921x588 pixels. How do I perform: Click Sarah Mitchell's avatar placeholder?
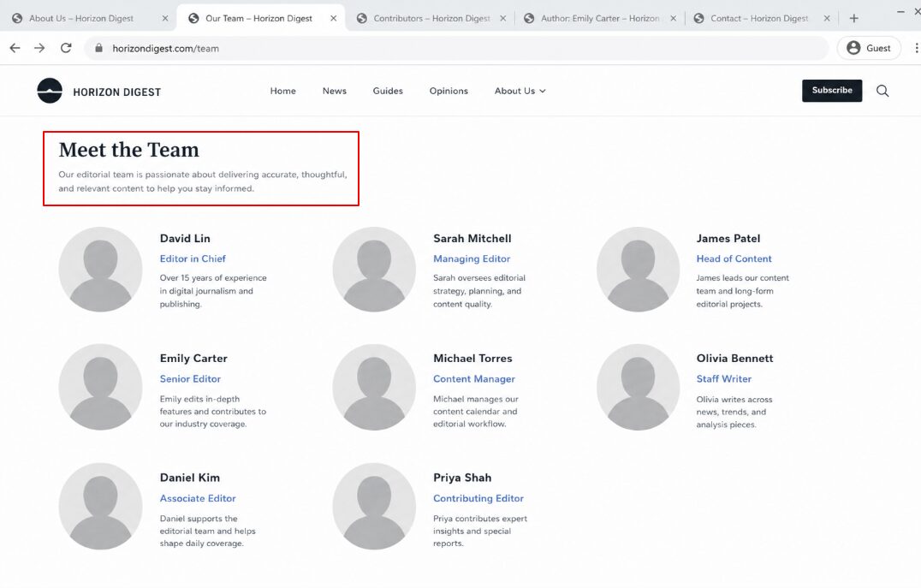374,269
